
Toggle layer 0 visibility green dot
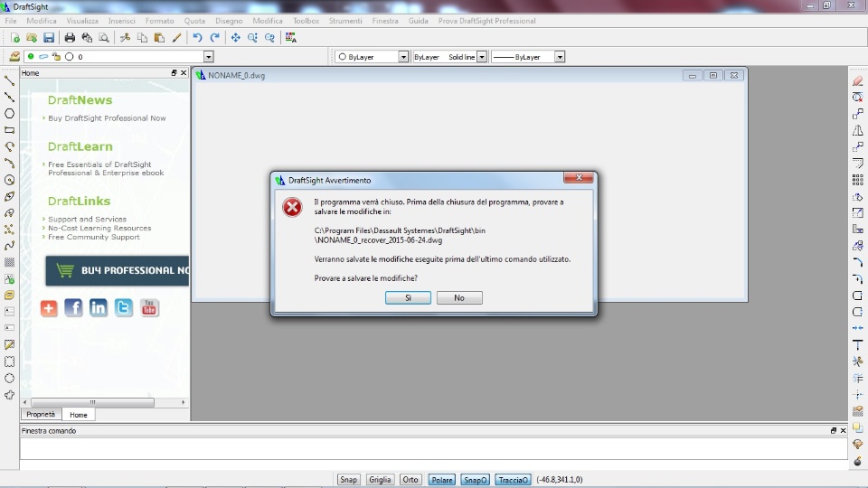click(31, 56)
